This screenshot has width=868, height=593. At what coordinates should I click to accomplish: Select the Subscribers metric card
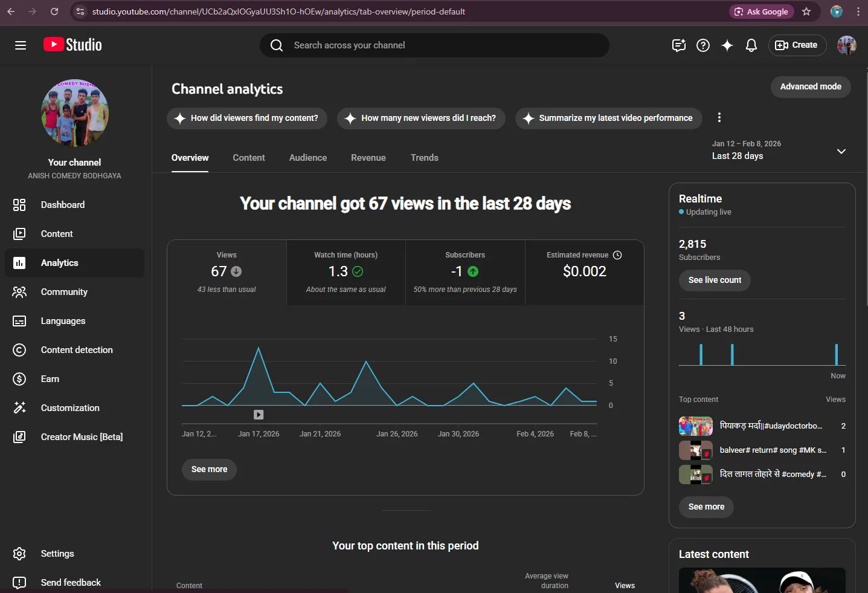(x=465, y=273)
